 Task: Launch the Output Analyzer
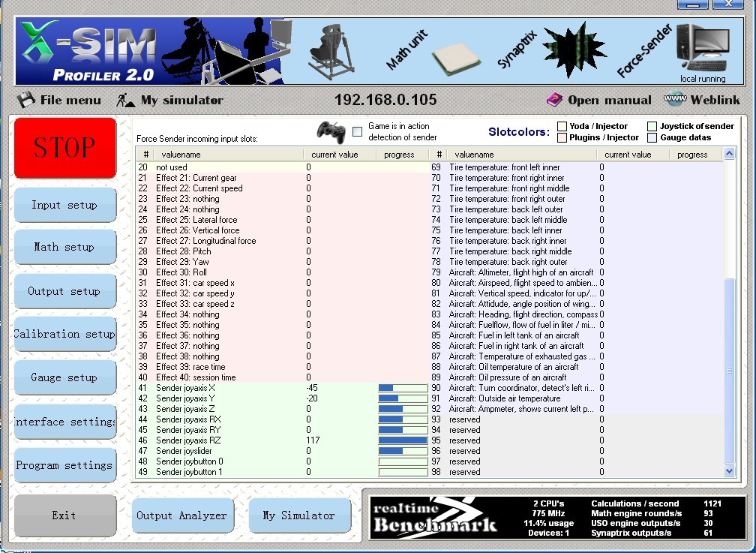tap(183, 515)
